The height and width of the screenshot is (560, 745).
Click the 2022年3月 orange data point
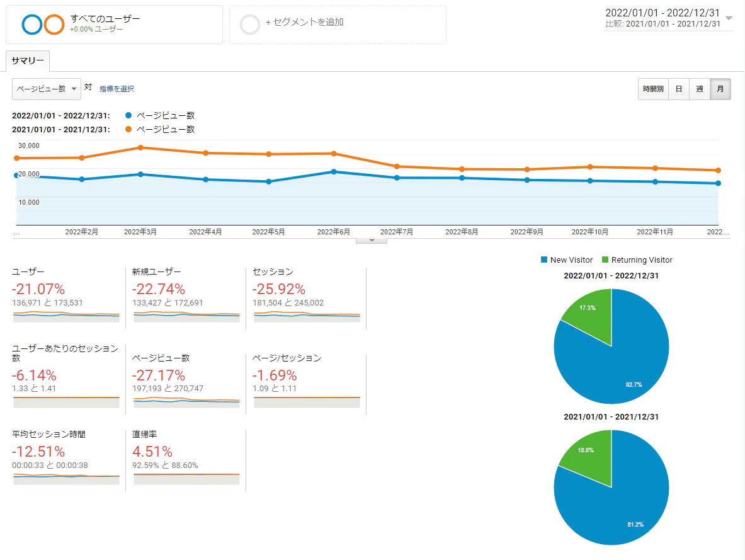(x=140, y=147)
